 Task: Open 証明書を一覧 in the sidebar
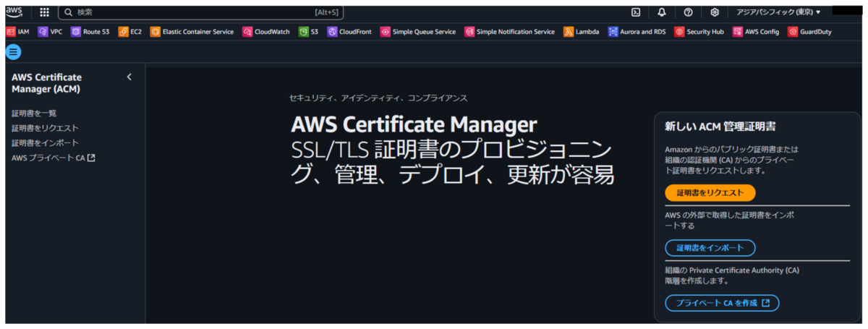tap(34, 114)
